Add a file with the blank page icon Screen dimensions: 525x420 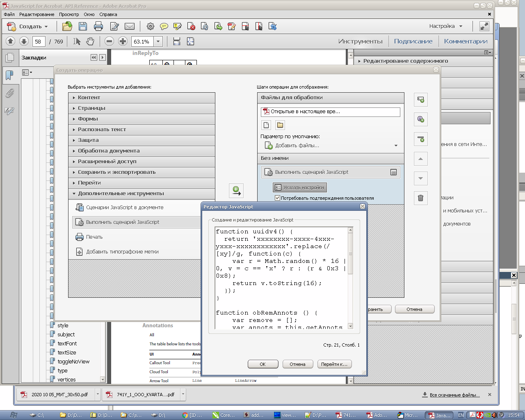pos(266,125)
